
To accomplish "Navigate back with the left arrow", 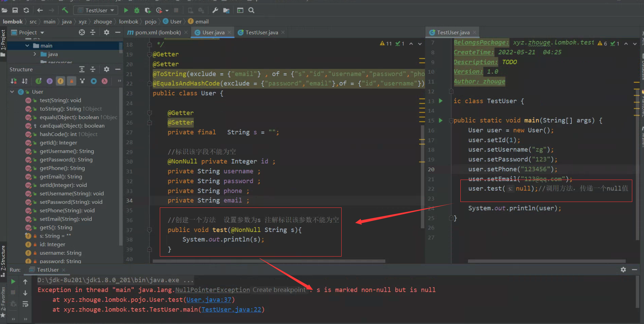I will [x=40, y=10].
